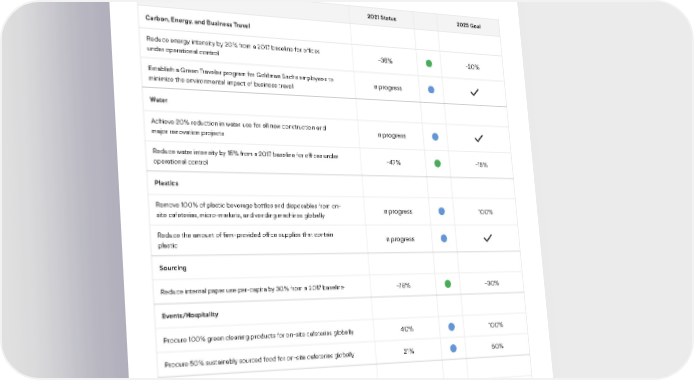Click green dot in water intensity row
The height and width of the screenshot is (380, 694).
pyautogui.click(x=437, y=164)
